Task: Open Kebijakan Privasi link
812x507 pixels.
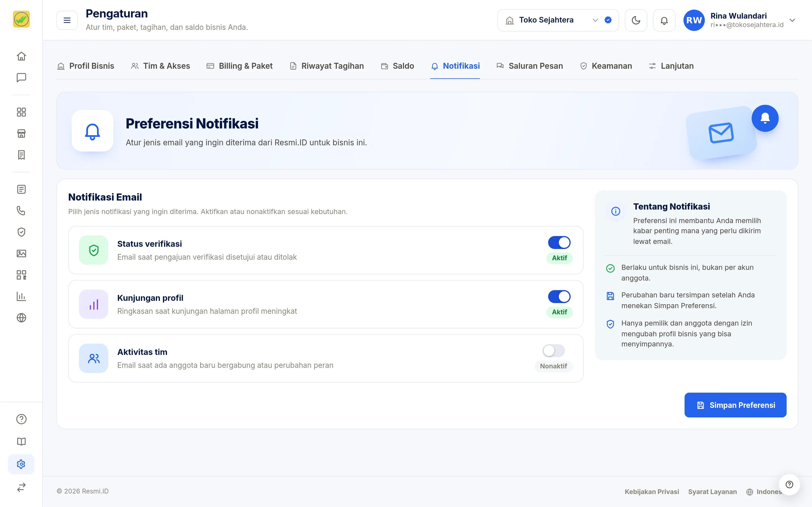Action: [x=652, y=492]
